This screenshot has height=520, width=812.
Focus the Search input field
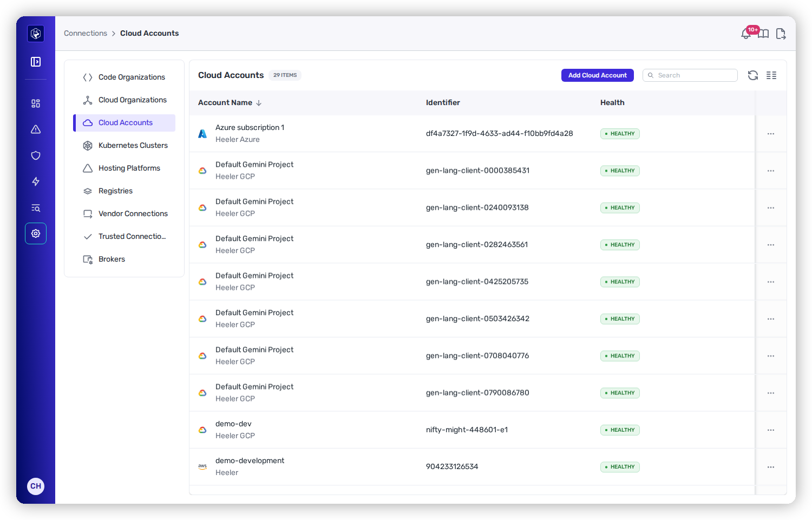pyautogui.click(x=690, y=75)
